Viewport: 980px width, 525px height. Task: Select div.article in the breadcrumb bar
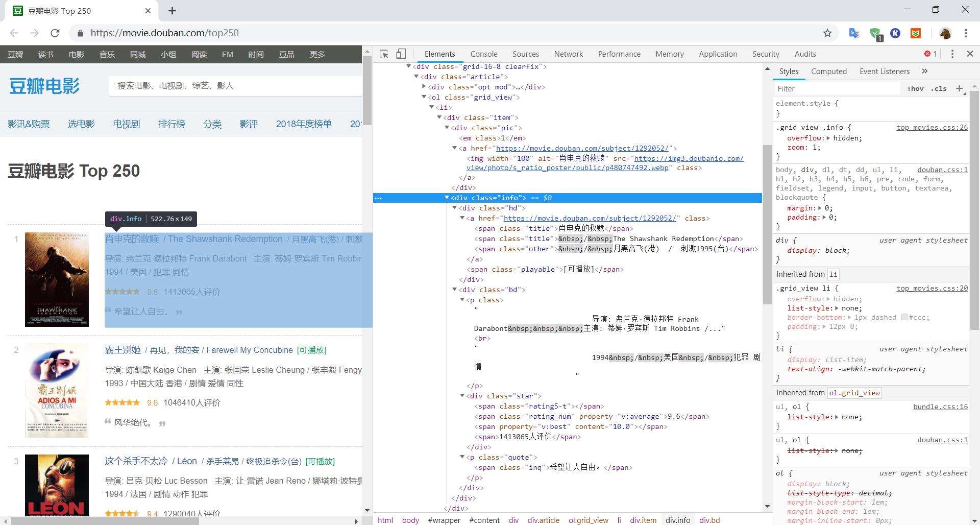(544, 520)
